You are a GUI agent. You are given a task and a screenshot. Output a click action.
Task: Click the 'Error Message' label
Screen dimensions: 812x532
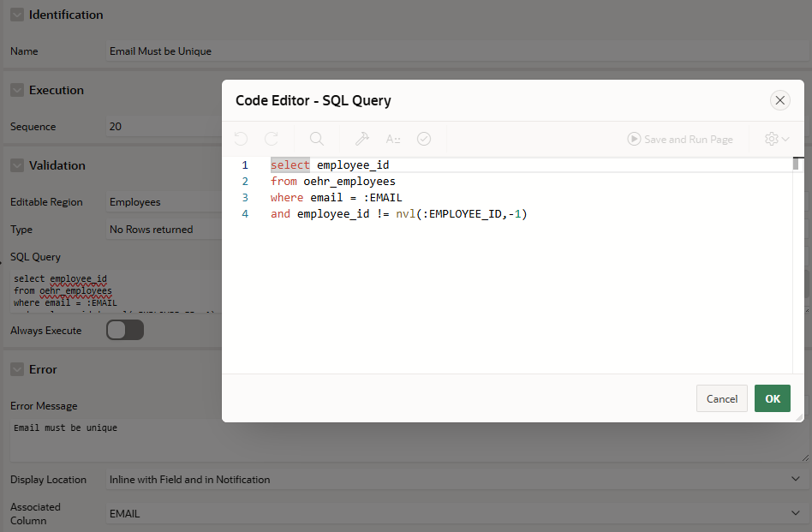44,405
